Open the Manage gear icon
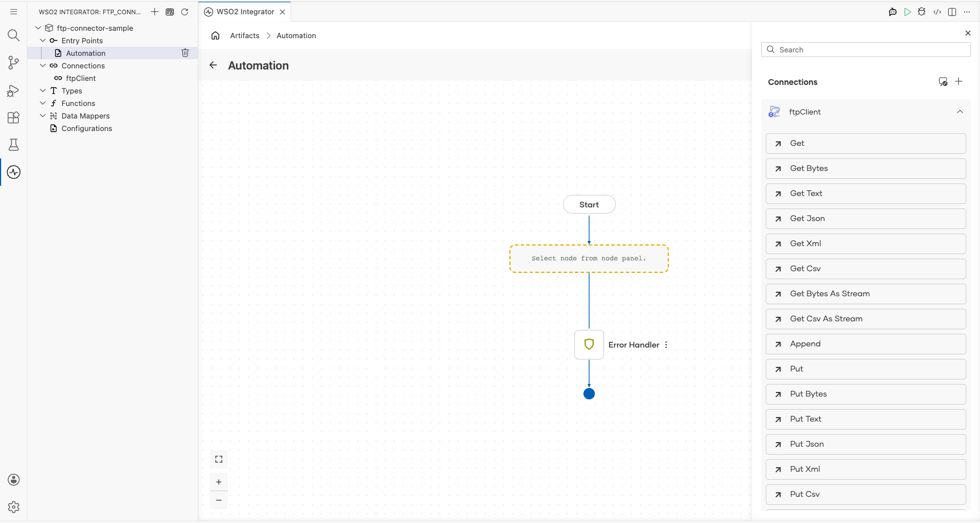The height and width of the screenshot is (523, 980). click(x=14, y=507)
